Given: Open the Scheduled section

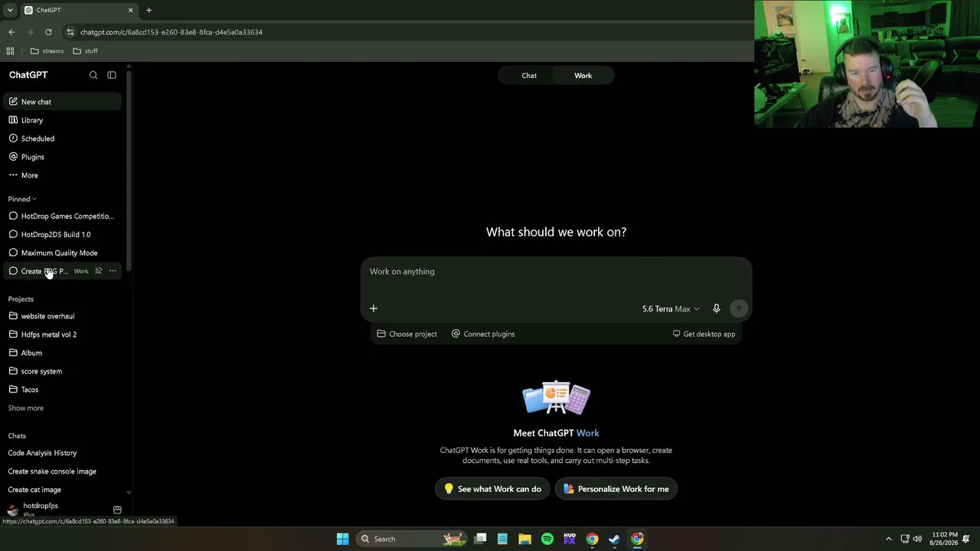Looking at the screenshot, I should [61, 139].
